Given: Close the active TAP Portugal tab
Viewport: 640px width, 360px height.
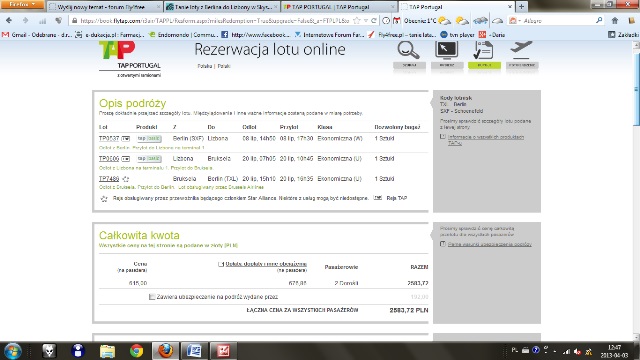Looking at the screenshot, I should click(x=510, y=7).
